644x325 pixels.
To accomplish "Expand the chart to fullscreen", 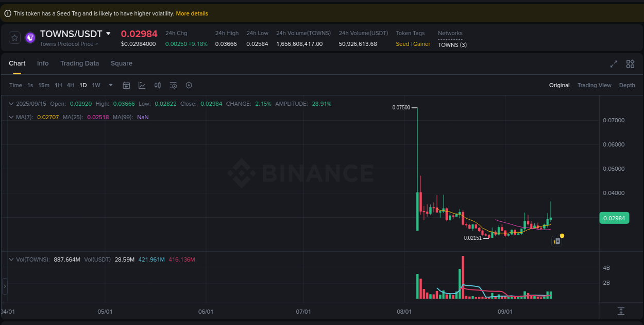I will point(614,64).
